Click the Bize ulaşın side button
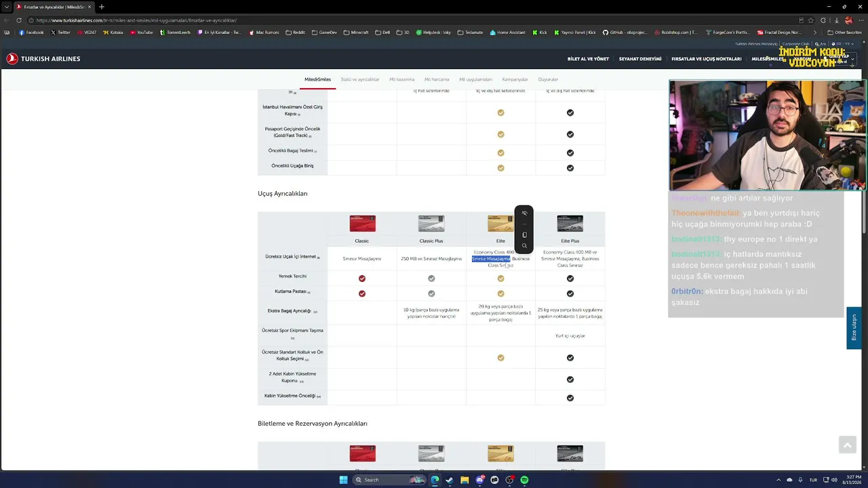The image size is (868, 488). point(854,328)
